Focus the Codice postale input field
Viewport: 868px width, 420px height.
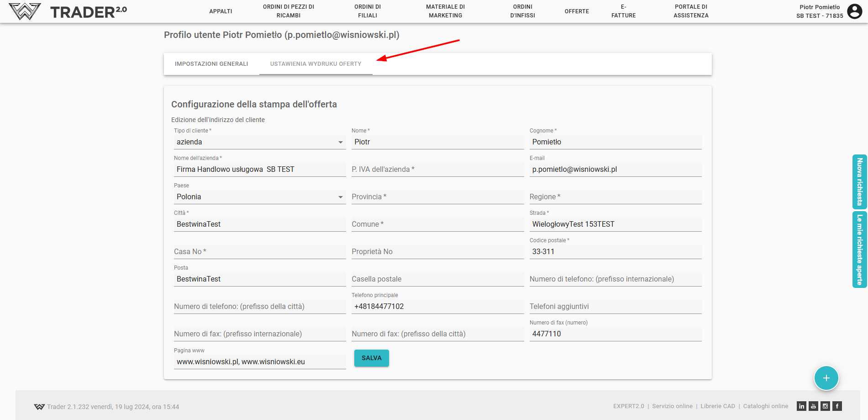(615, 252)
